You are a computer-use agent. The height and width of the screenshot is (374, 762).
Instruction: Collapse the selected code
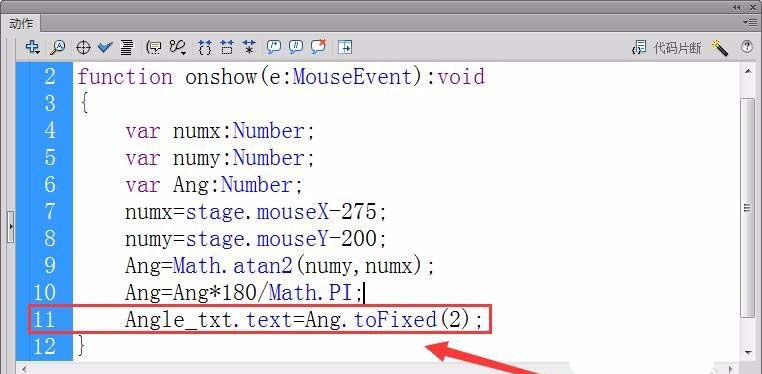[x=227, y=47]
